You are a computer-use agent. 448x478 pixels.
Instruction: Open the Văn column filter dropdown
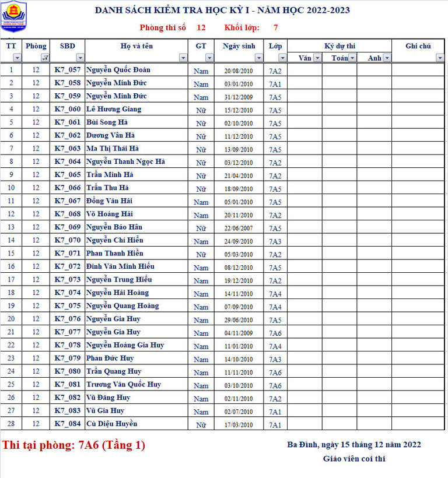[x=317, y=58]
